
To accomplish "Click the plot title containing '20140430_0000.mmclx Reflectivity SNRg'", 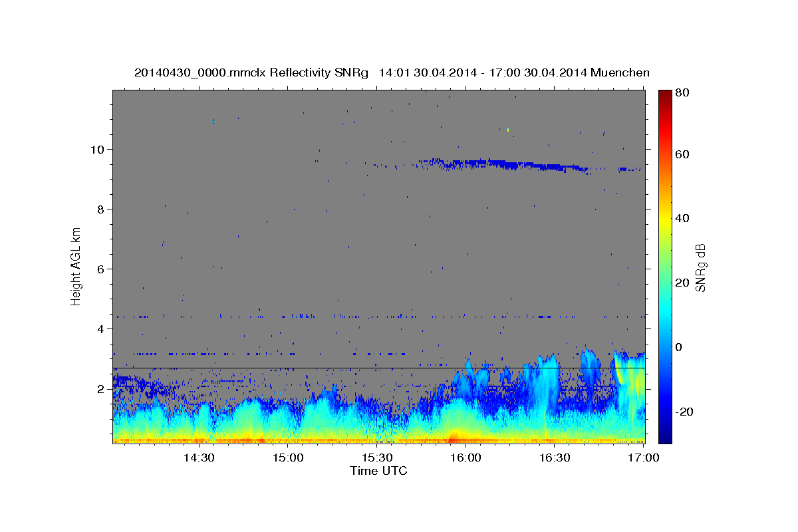I will click(x=392, y=72).
